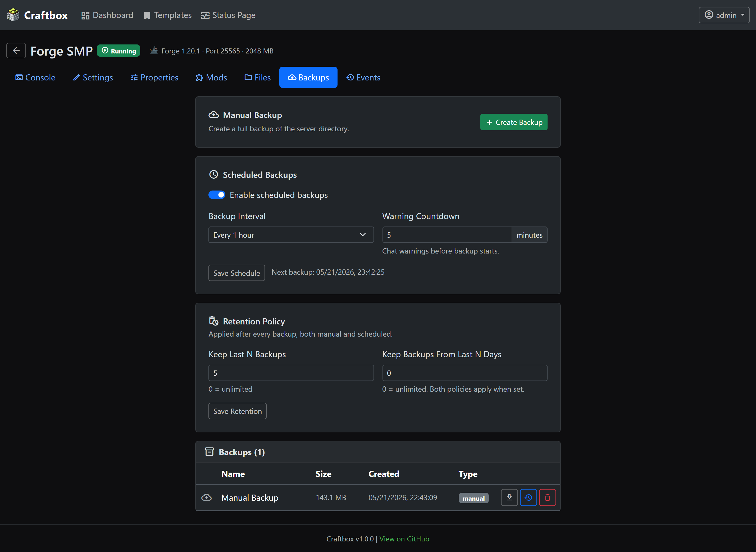Focus Keep Backups From Last N Days field
This screenshot has width=756, height=552.
pos(464,373)
